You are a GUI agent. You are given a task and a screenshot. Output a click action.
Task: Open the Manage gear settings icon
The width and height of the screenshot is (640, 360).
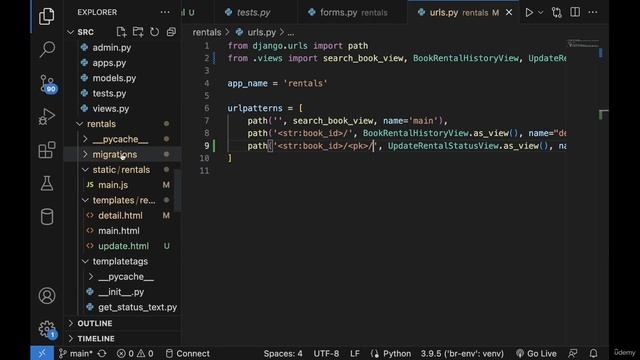pyautogui.click(x=47, y=329)
